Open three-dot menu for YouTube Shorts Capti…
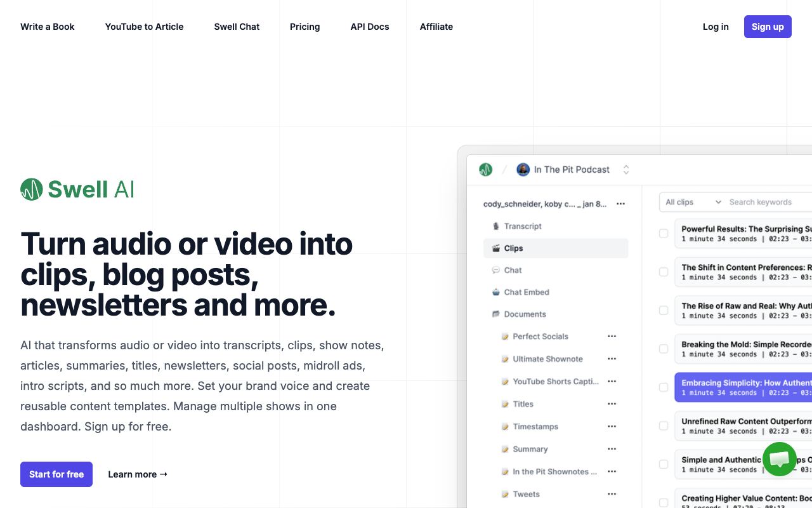The image size is (812, 508). (612, 381)
